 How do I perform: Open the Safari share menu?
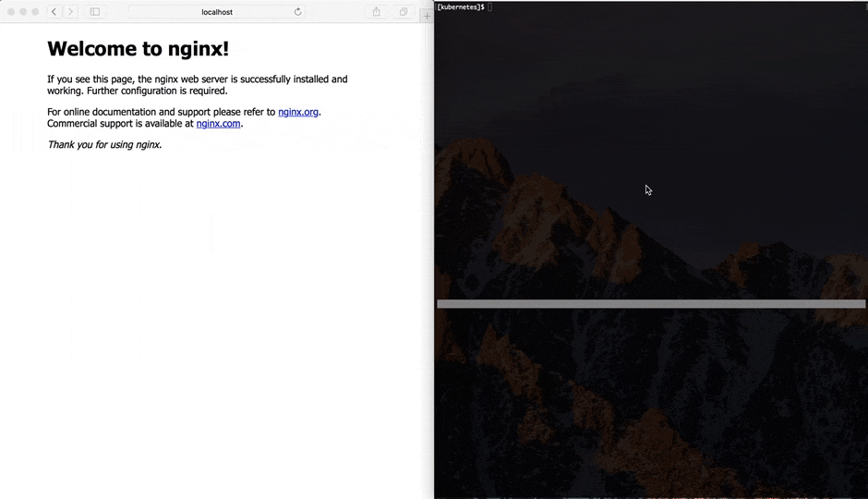click(x=377, y=12)
